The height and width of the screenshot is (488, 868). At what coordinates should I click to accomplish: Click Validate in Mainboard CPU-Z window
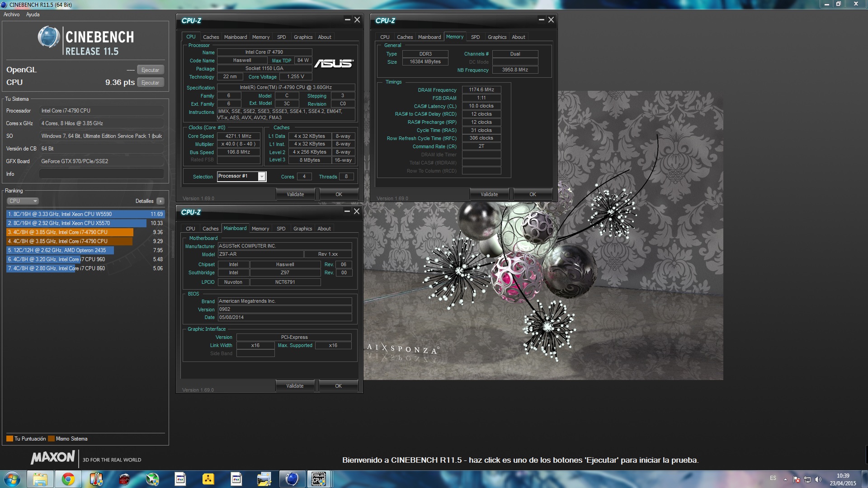click(x=295, y=386)
